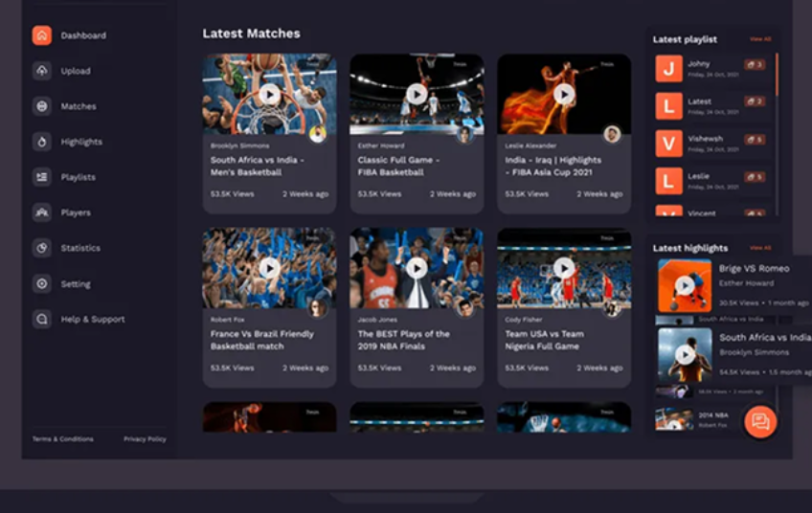
Task: Play Classic Full Game FIBA Basketball video
Action: pos(417,95)
